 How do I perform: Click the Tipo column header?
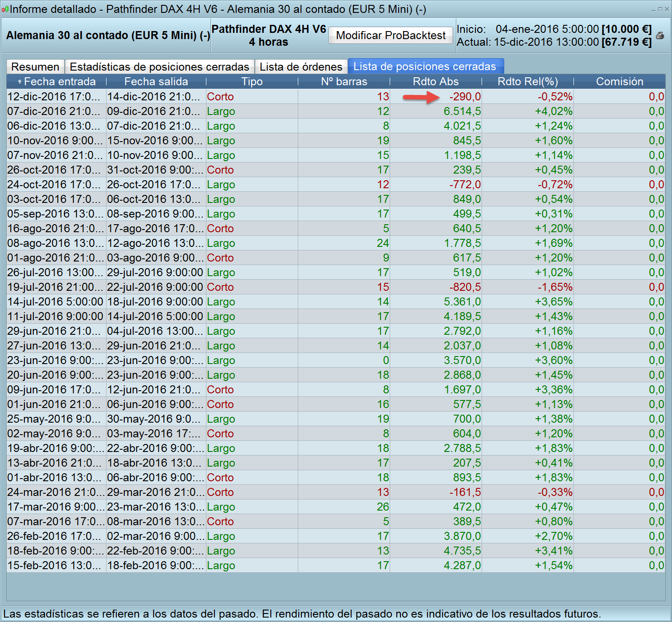(252, 82)
